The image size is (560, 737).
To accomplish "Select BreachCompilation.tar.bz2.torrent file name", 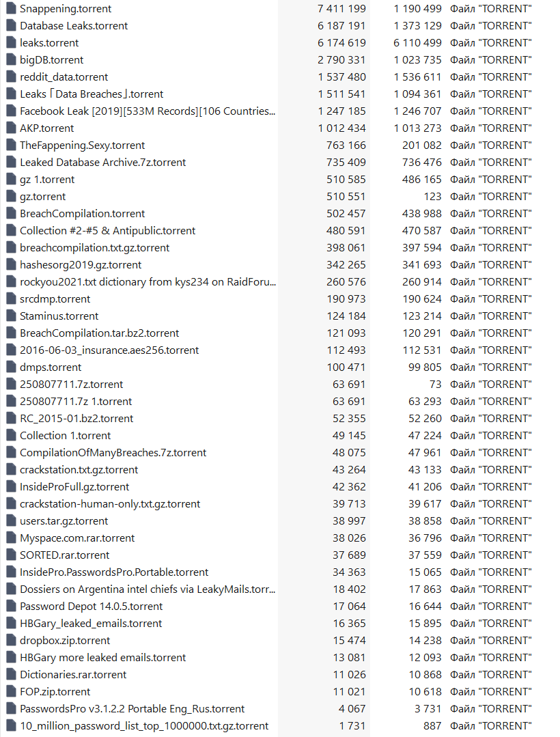I will (99, 333).
